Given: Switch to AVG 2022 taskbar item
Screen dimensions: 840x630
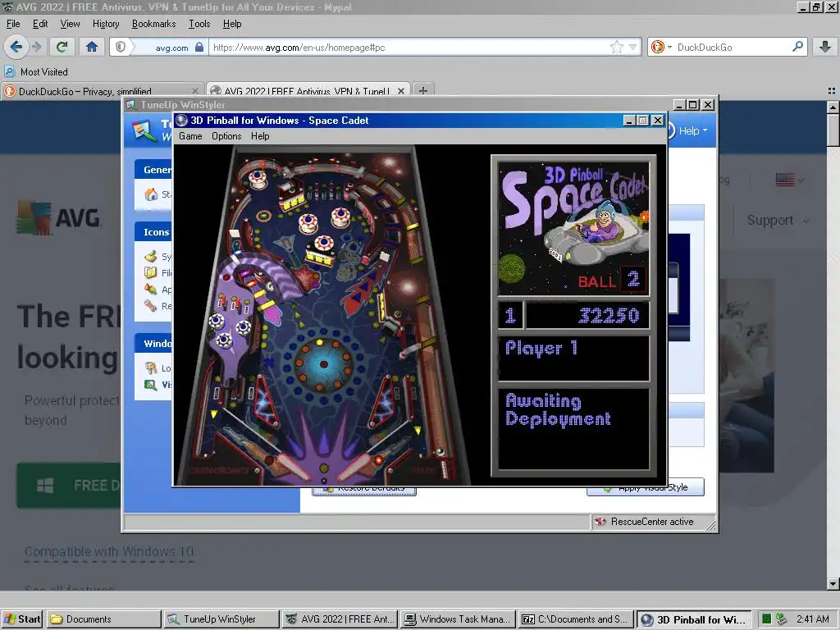Looking at the screenshot, I should pos(339,619).
